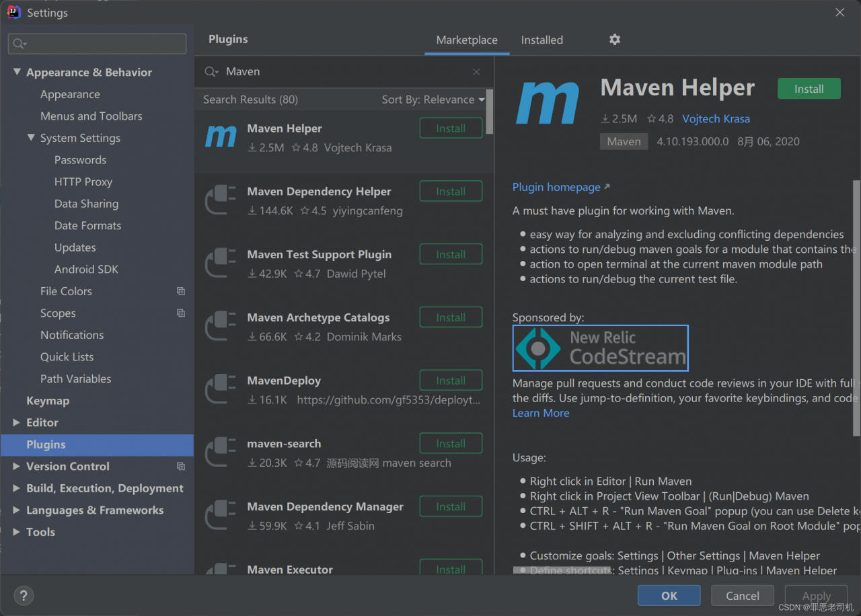Click the Maven Archetype Catalogs plug icon
Screen dimensions: 861x616
(221, 327)
